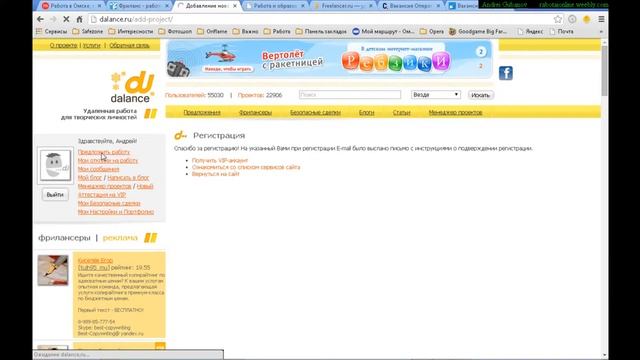Open the Onflame bookmark folder
Image resolution: width=640 pixels, height=360 pixels.
point(212,31)
